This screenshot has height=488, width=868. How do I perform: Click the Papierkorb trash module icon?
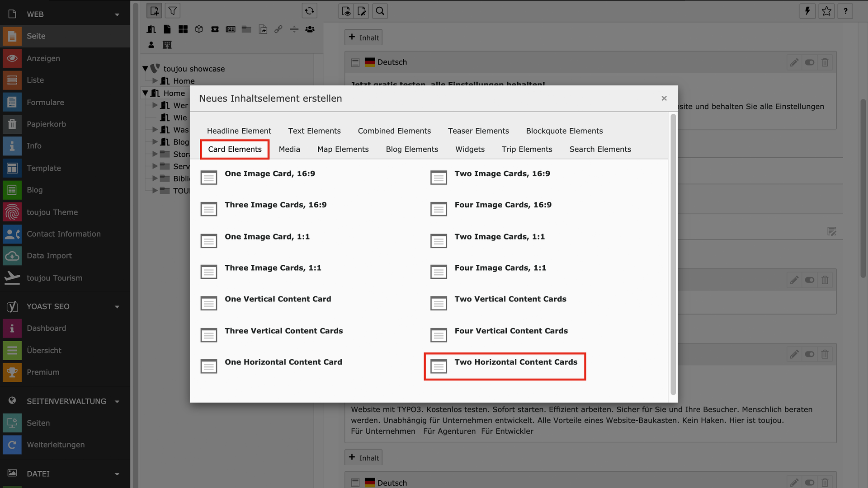[12, 124]
